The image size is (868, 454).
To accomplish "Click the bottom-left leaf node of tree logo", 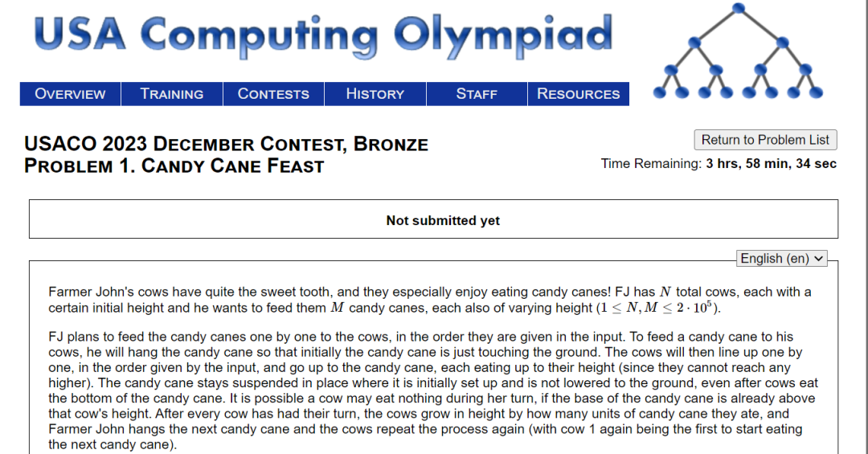I will (659, 93).
